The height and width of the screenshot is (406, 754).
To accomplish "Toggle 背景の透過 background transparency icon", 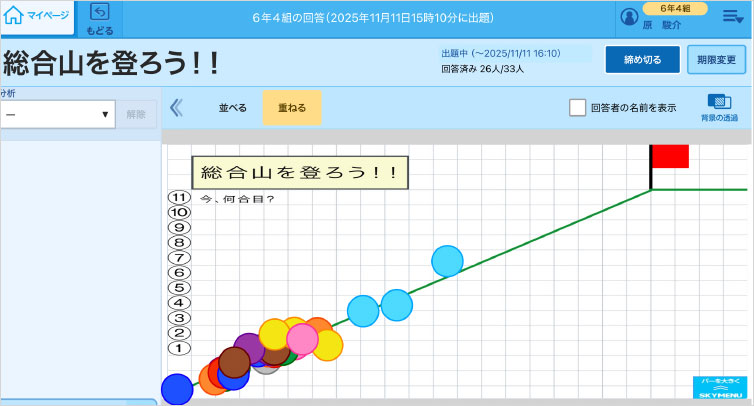I will click(x=719, y=107).
